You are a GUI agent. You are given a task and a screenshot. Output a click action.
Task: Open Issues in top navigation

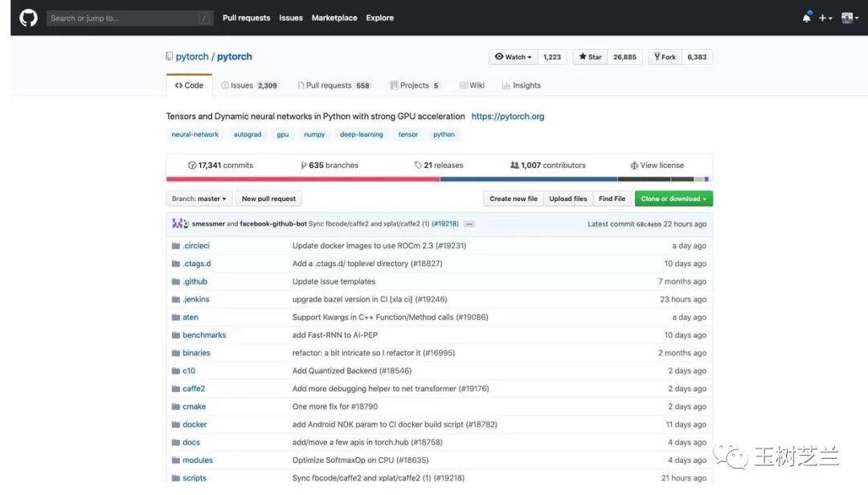tap(291, 18)
